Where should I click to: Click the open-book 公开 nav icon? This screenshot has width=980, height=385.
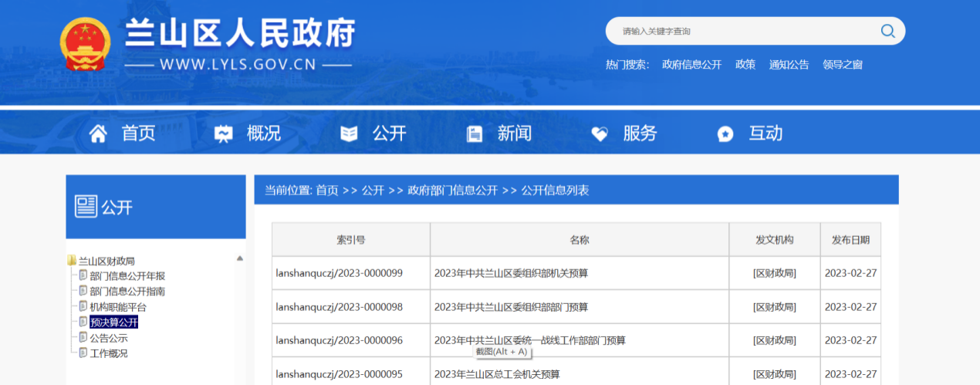pyautogui.click(x=349, y=133)
